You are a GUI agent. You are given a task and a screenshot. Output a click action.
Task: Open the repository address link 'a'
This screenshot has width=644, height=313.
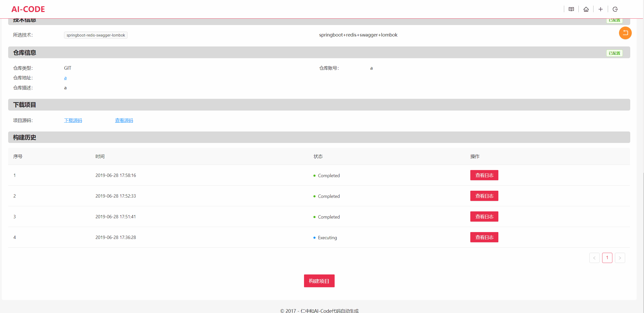click(x=65, y=78)
